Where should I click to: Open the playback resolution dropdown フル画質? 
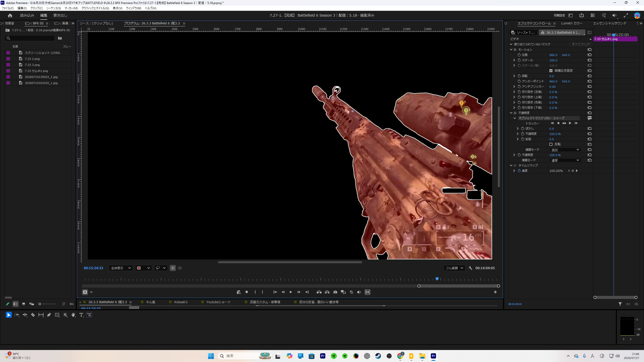454,268
